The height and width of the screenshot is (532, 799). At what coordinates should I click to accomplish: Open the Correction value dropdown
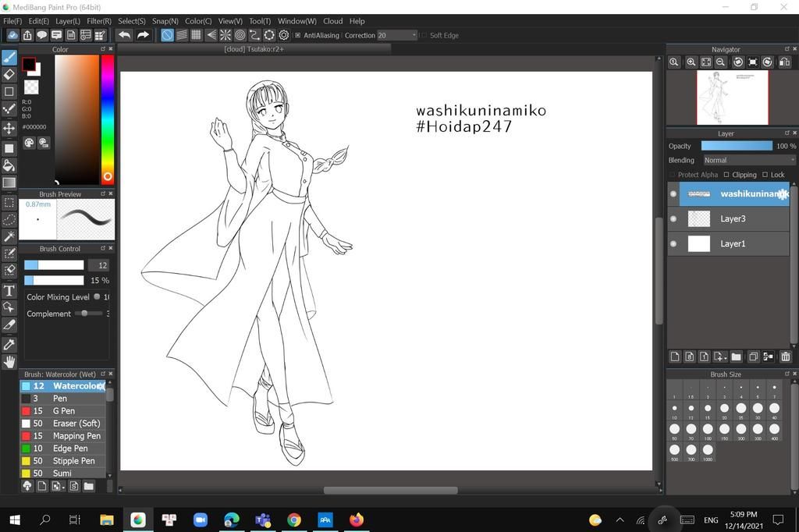[x=397, y=35]
